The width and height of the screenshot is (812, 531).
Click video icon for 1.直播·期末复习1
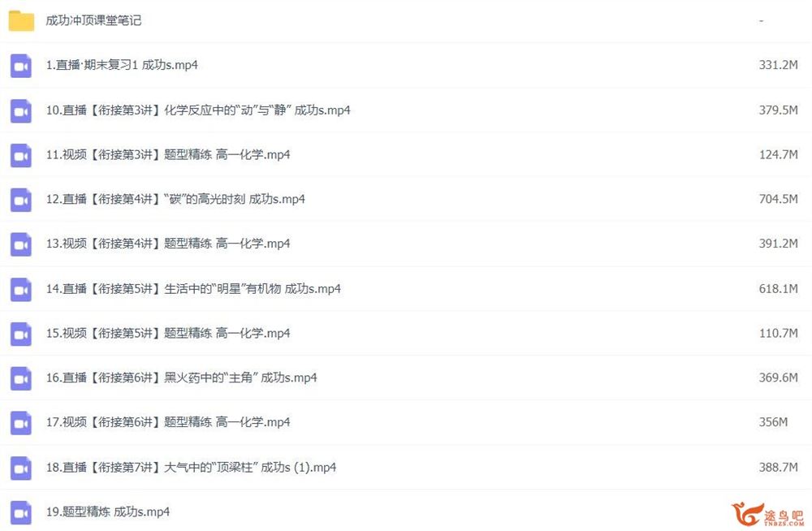[21, 66]
